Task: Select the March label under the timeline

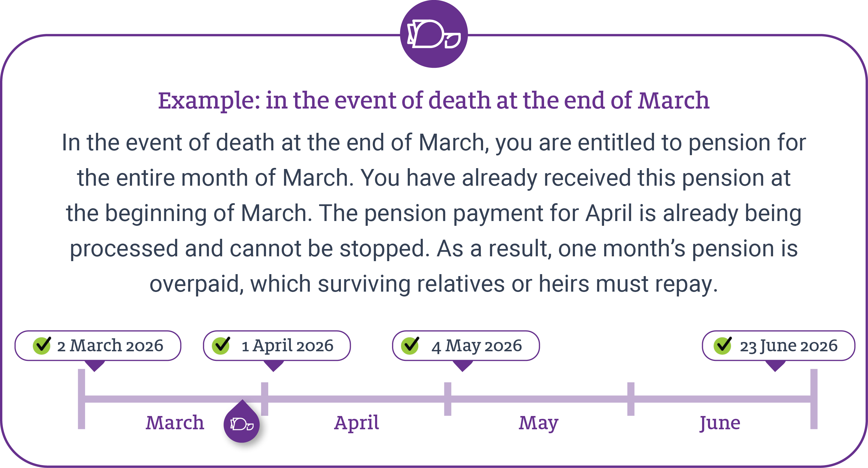Action: (175, 422)
